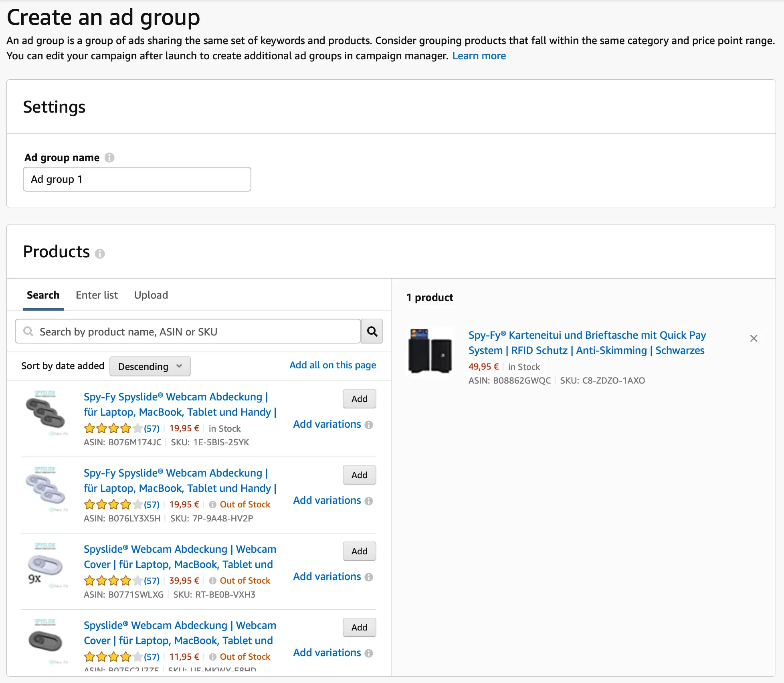Screen dimensions: 784x683
Task: Click the 9x webcam cover thumbnail
Action: [x=46, y=565]
